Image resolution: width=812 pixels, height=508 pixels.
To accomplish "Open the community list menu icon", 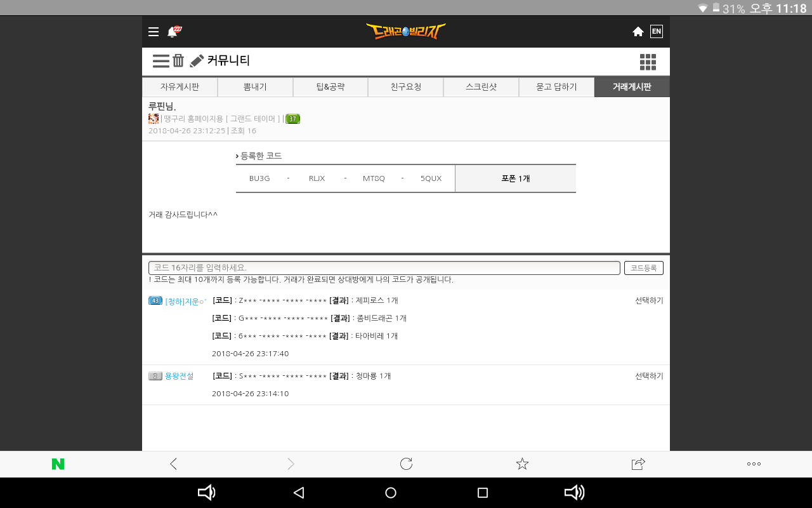I will (x=160, y=61).
